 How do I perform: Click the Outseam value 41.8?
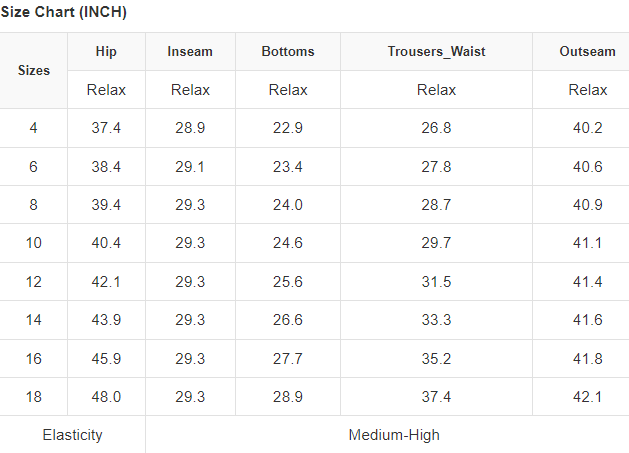click(x=587, y=358)
